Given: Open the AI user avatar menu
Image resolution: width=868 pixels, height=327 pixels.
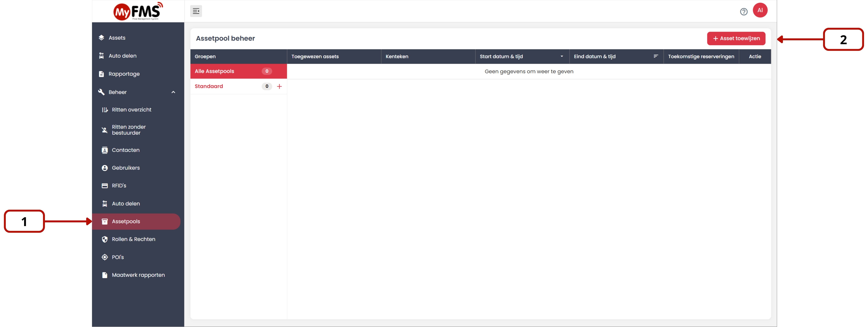Looking at the screenshot, I should tap(760, 10).
